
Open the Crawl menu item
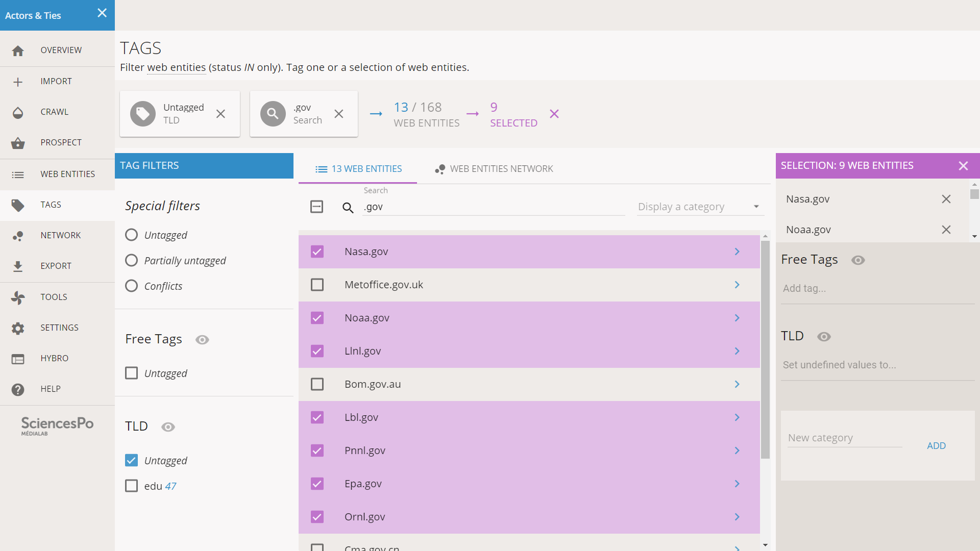57,112
